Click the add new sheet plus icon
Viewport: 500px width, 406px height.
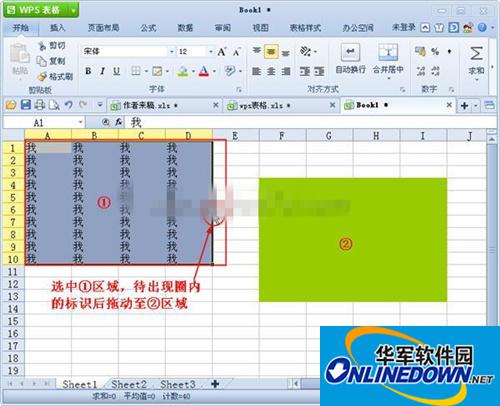[x=215, y=384]
